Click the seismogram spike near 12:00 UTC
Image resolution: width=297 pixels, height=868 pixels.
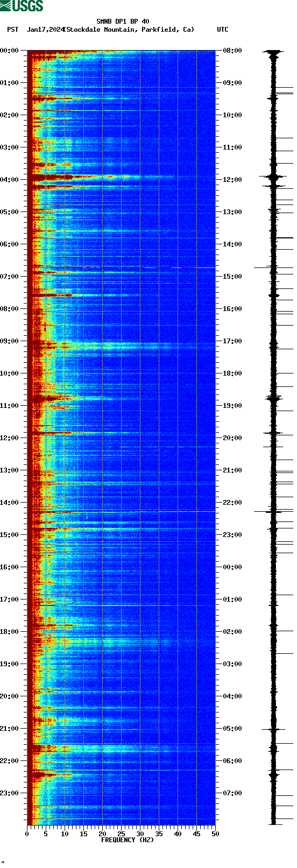pyautogui.click(x=274, y=177)
